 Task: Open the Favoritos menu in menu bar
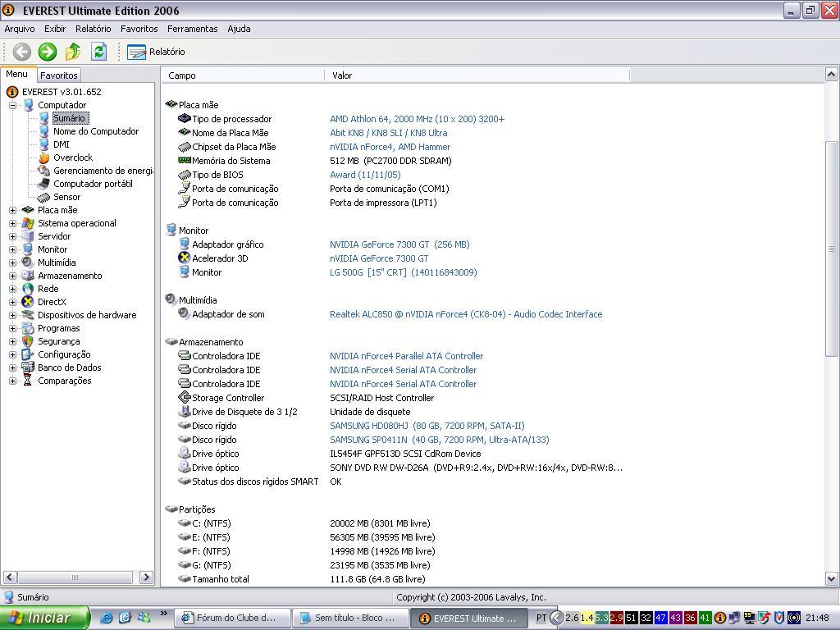(139, 29)
